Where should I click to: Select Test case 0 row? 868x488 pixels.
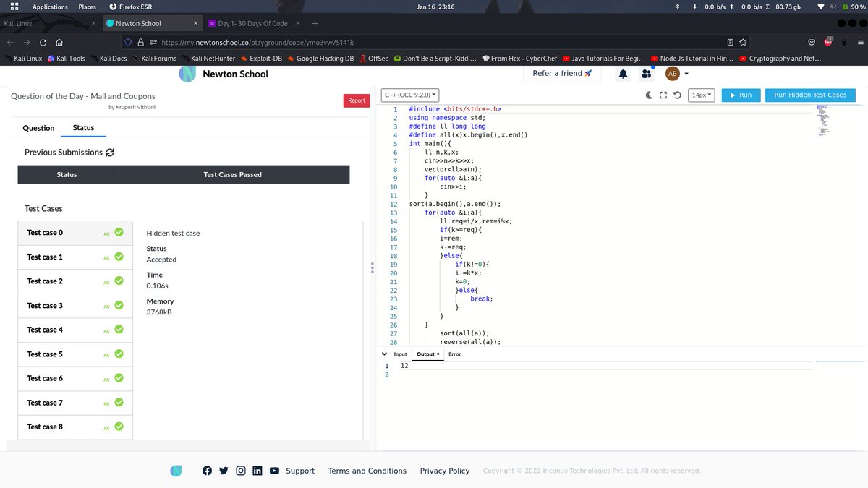[x=75, y=233]
